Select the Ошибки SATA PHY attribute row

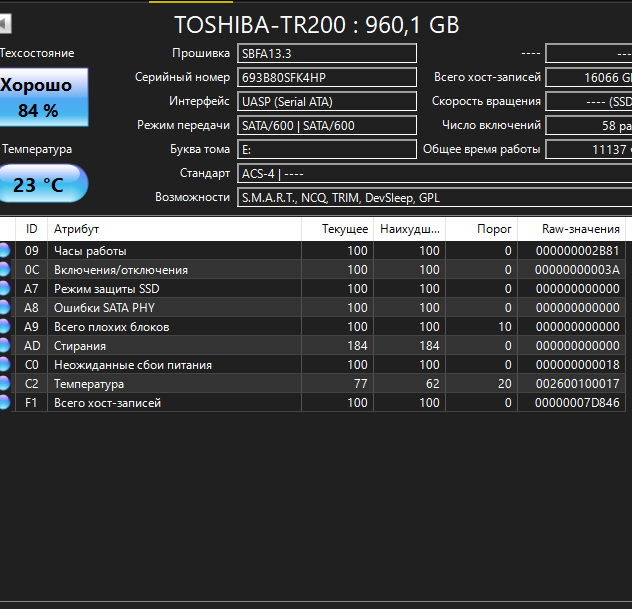pyautogui.click(x=312, y=308)
